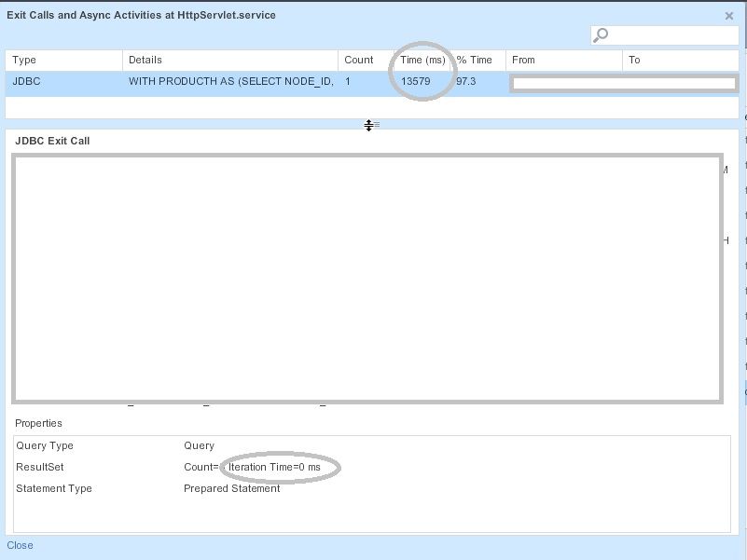This screenshot has height=560, width=747.
Task: Click the pane splitter resize handle
Action: 369,125
